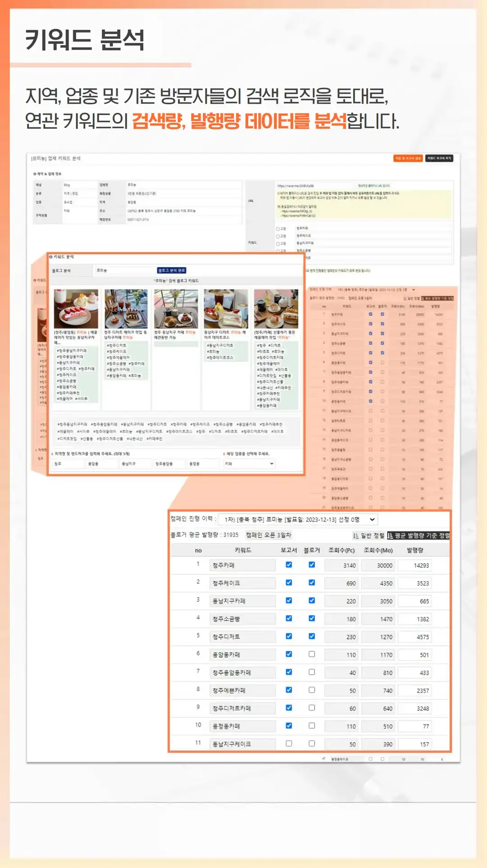Viewport: 487px width, 868px height.
Task: Click the 블로거 column header
Action: coord(312,550)
